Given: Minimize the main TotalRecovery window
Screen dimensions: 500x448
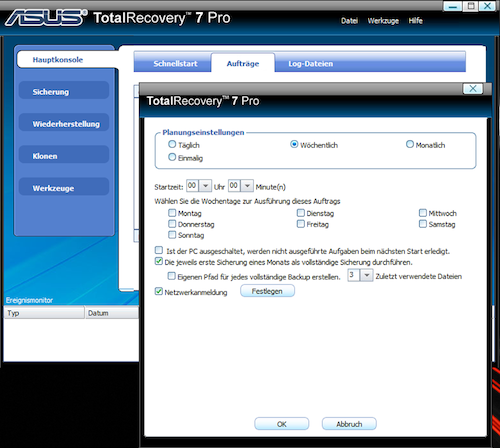Looking at the screenshot, I should coord(453,6).
